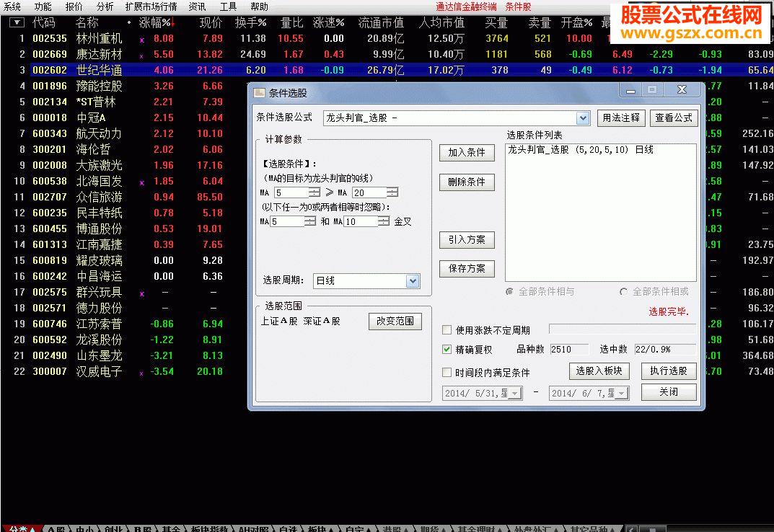Open the 分析 menu
The width and height of the screenshot is (774, 532).
coord(105,6)
